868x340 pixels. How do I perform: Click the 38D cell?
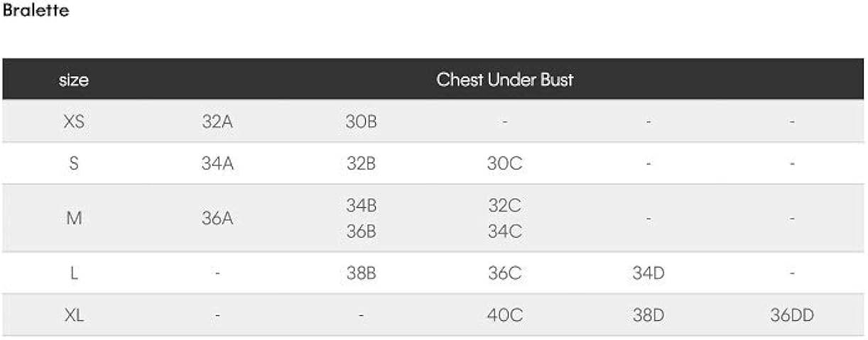click(x=648, y=315)
